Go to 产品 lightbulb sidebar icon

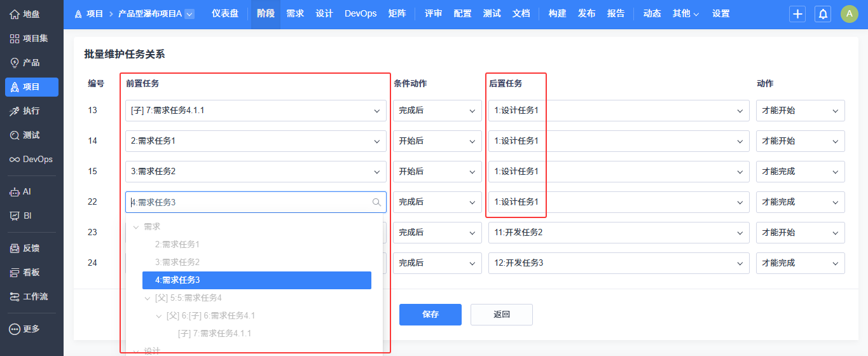pos(15,62)
